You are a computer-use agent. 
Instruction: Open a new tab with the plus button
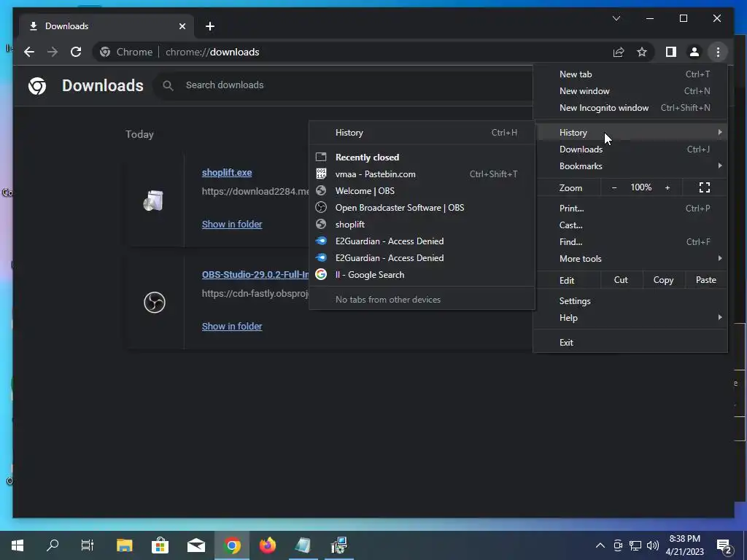tap(210, 26)
